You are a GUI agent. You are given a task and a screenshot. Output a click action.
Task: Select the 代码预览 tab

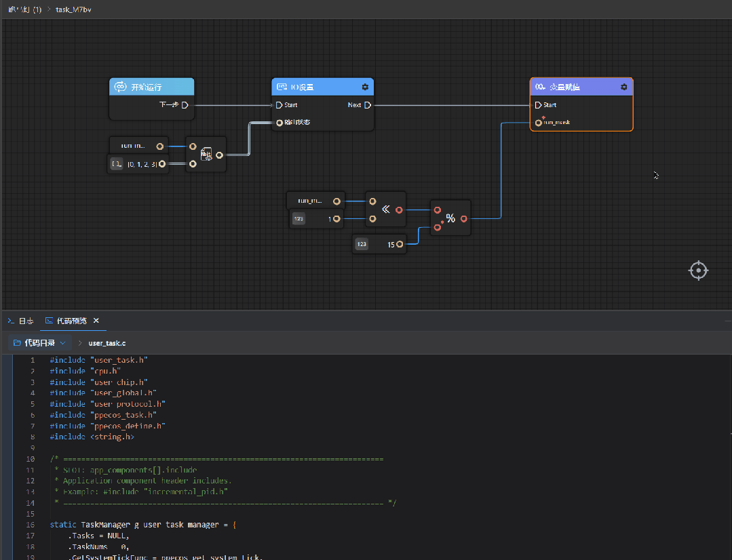click(66, 321)
